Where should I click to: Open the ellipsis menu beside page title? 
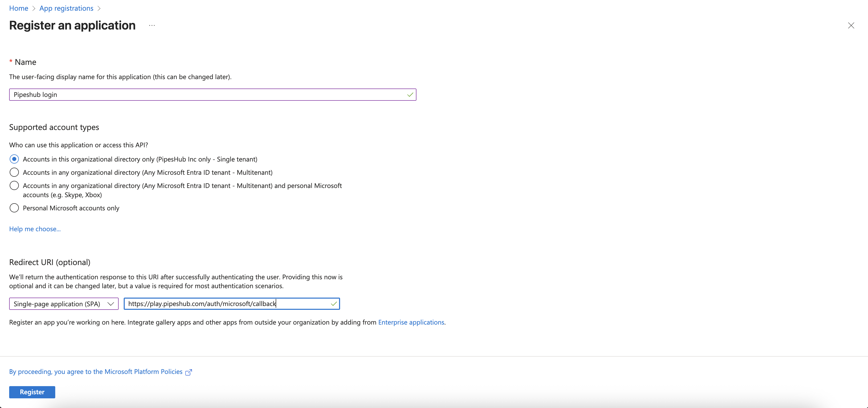coord(152,25)
